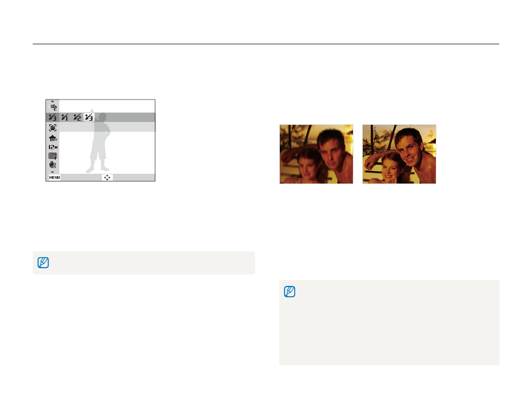Open the blurry couple sample photo
The height and width of the screenshot is (401, 532).
point(316,154)
